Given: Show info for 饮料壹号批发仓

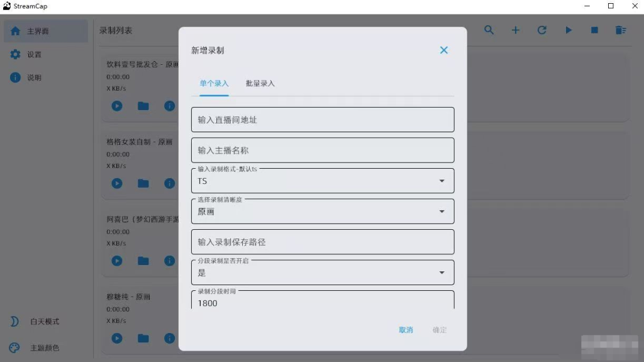Looking at the screenshot, I should [169, 106].
